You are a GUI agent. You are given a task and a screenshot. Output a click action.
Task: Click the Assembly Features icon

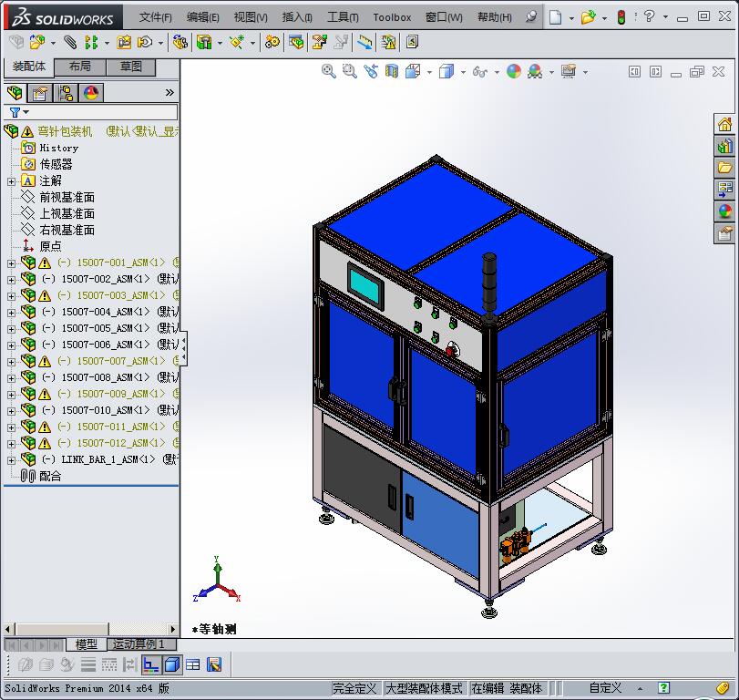point(204,43)
